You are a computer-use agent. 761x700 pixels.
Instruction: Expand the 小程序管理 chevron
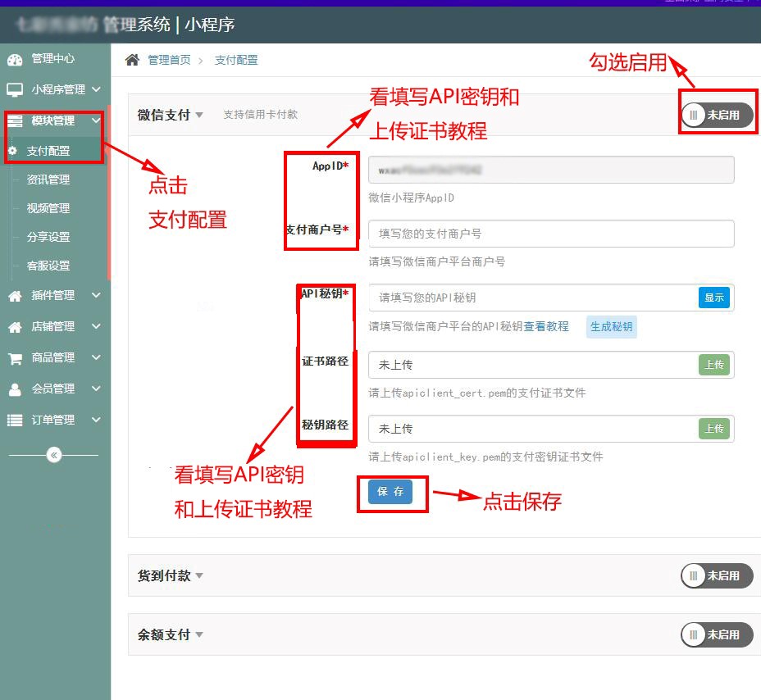click(96, 89)
